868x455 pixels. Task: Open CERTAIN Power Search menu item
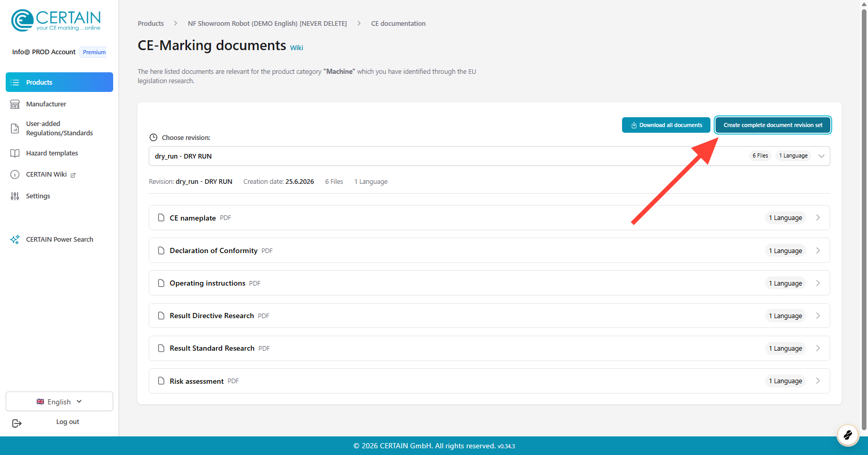click(59, 240)
